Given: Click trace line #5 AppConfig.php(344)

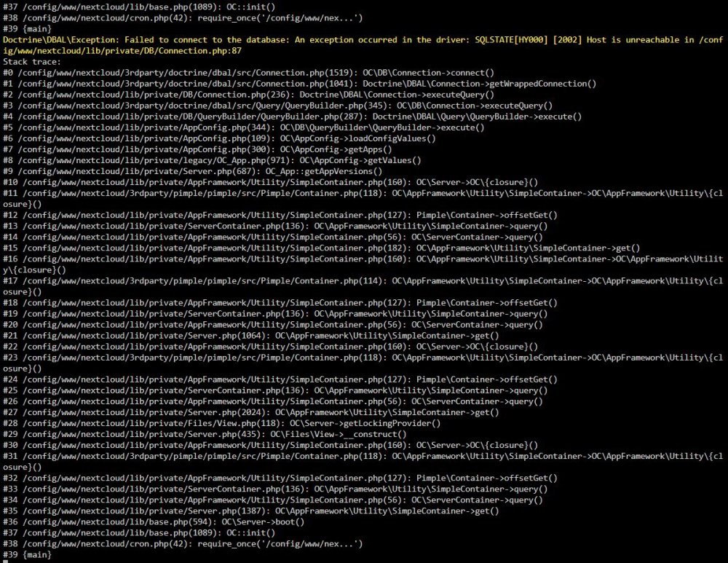Looking at the screenshot, I should point(243,127).
